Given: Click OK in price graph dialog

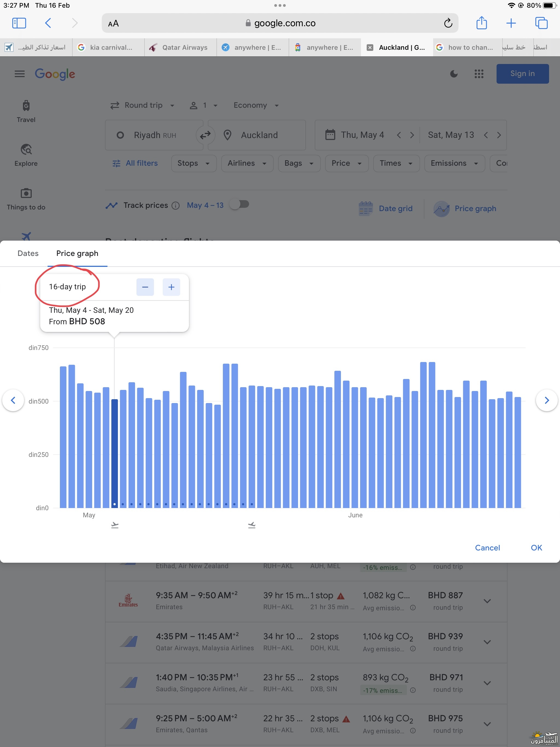Looking at the screenshot, I should [536, 548].
